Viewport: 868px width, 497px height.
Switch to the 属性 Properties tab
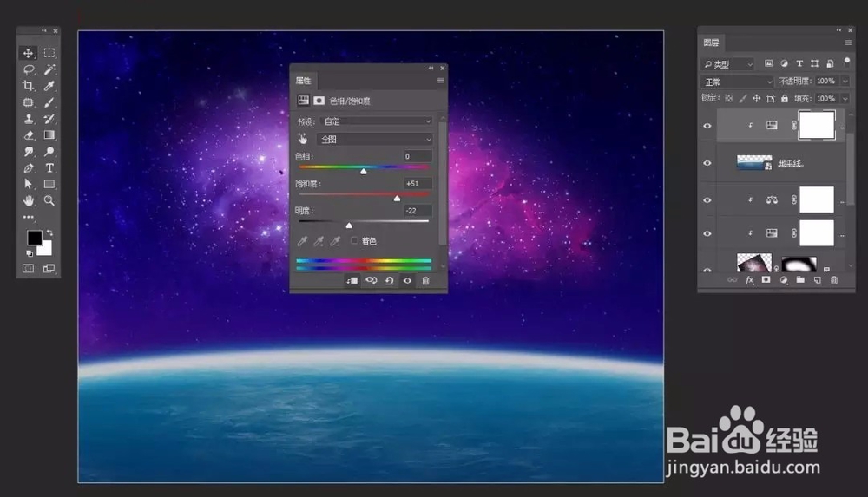pyautogui.click(x=303, y=81)
